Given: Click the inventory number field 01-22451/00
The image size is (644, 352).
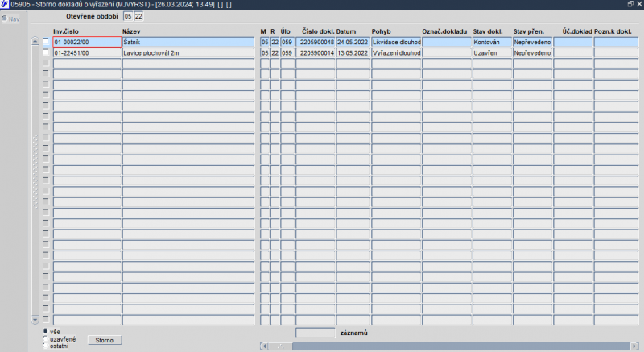Looking at the screenshot, I should click(x=87, y=52).
